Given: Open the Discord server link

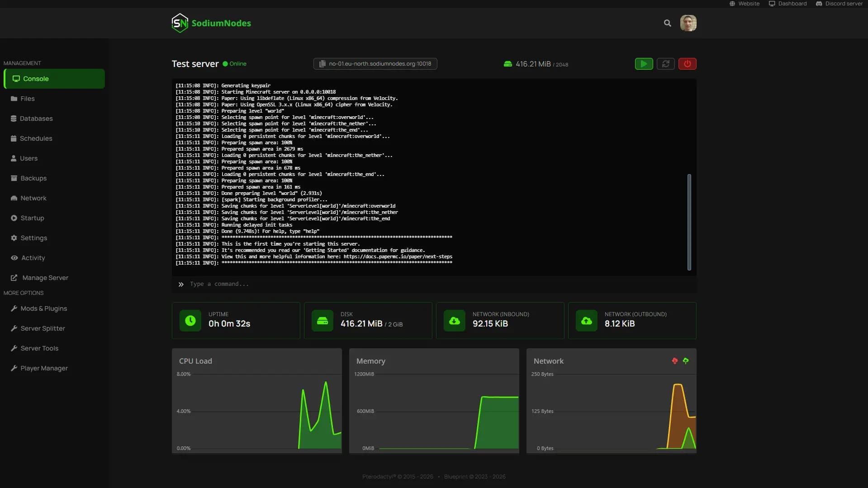Looking at the screenshot, I should [839, 4].
